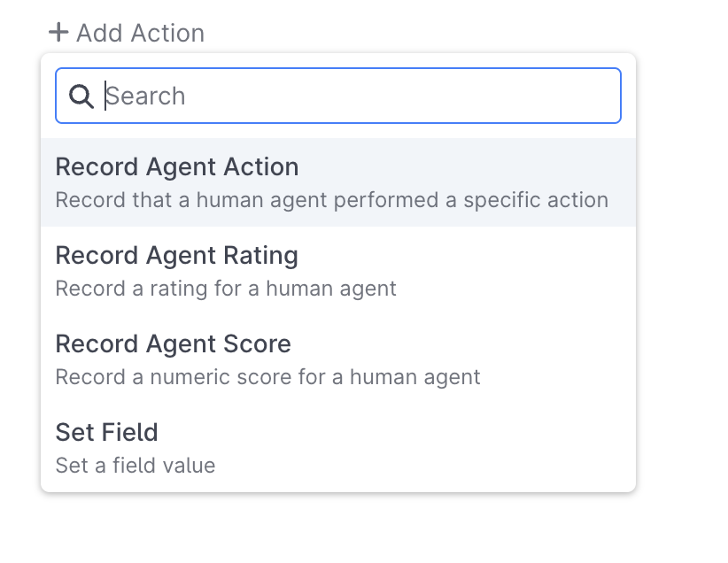Pick the Record Agent Score entry

[338, 359]
